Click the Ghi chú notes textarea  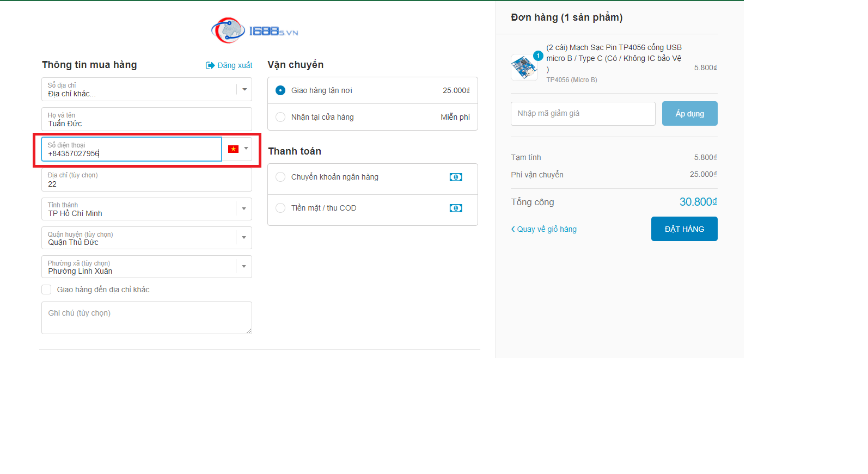146,318
